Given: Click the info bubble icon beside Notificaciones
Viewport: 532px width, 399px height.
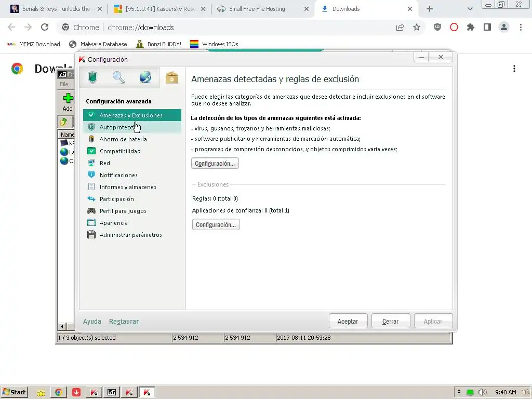Looking at the screenshot, I should click(91, 175).
